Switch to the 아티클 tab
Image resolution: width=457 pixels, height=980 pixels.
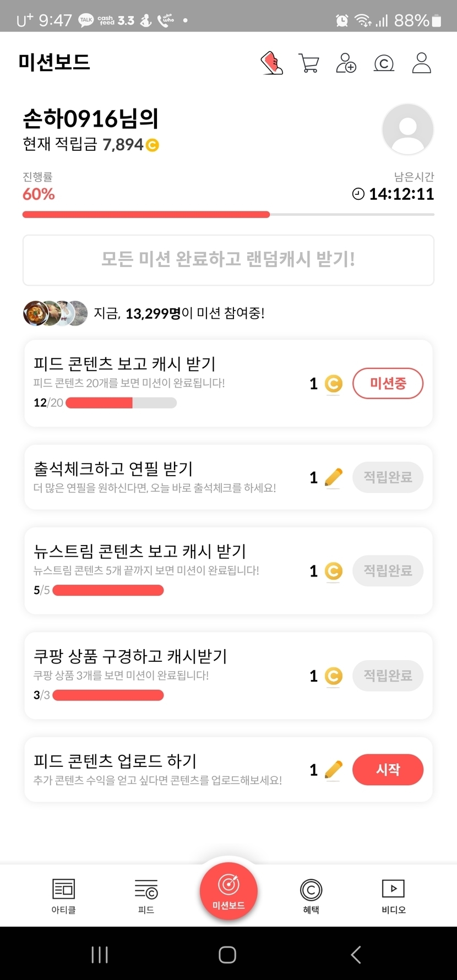(x=63, y=896)
